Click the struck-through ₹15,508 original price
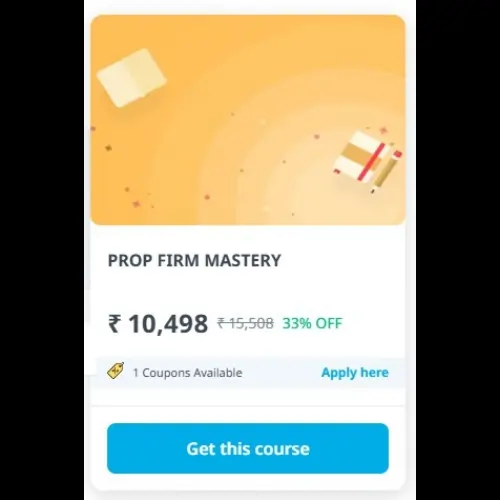Screen dimensions: 500x500 pyautogui.click(x=245, y=323)
